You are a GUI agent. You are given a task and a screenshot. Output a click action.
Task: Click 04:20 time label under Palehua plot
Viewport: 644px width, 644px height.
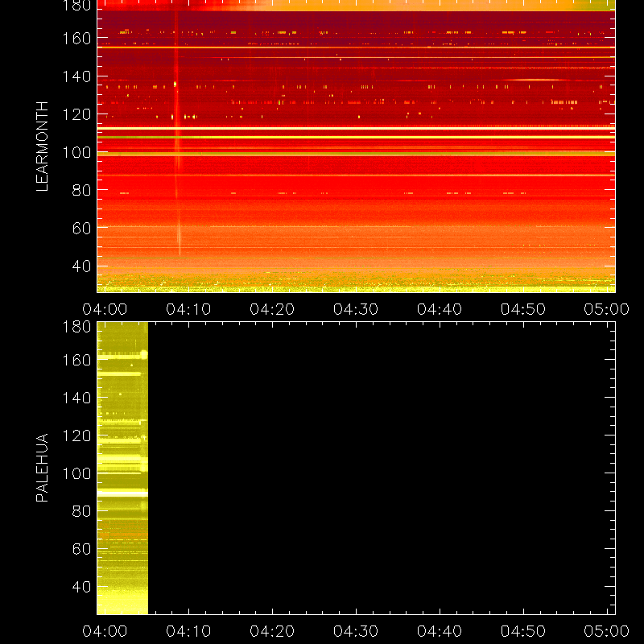[x=272, y=631]
